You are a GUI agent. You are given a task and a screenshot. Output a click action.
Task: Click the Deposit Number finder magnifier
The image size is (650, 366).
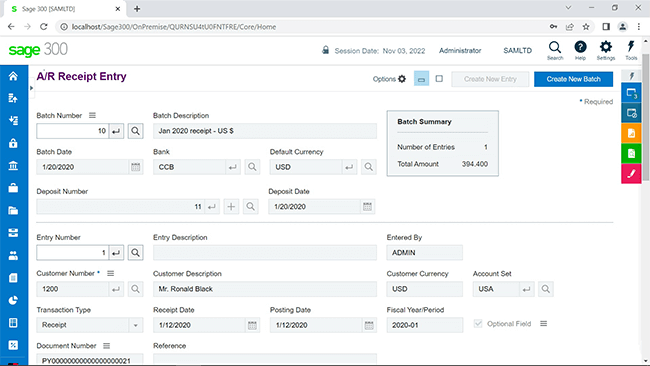[x=250, y=206]
